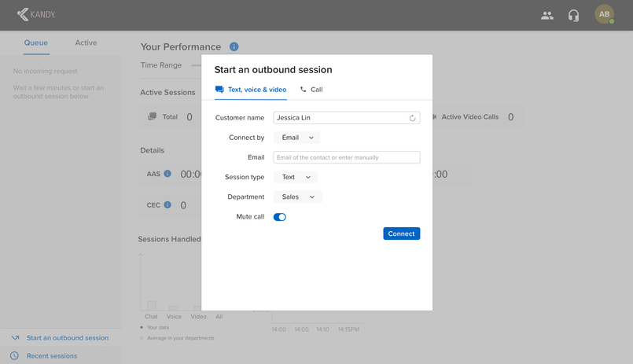Click the Recent sessions clock icon
This screenshot has height=364, width=633.
(14, 355)
